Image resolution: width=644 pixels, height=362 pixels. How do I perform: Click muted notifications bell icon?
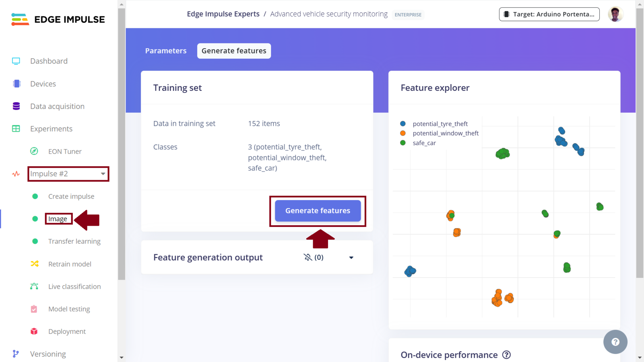(x=308, y=257)
